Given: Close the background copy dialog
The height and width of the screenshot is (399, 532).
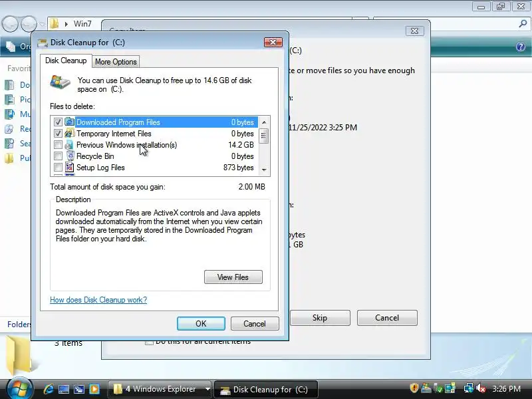Looking at the screenshot, I should (414, 31).
